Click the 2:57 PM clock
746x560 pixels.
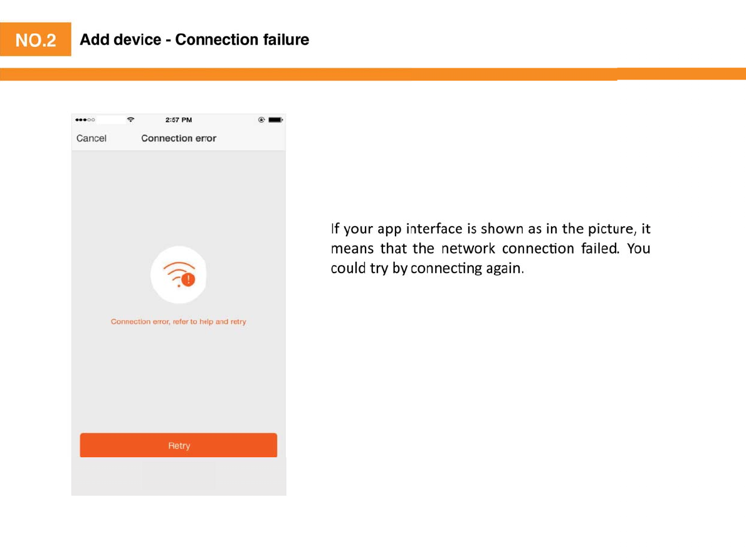tap(179, 120)
